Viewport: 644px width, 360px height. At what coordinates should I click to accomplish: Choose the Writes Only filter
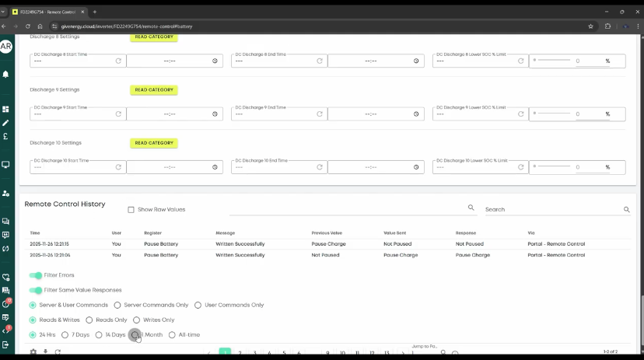[136, 320]
